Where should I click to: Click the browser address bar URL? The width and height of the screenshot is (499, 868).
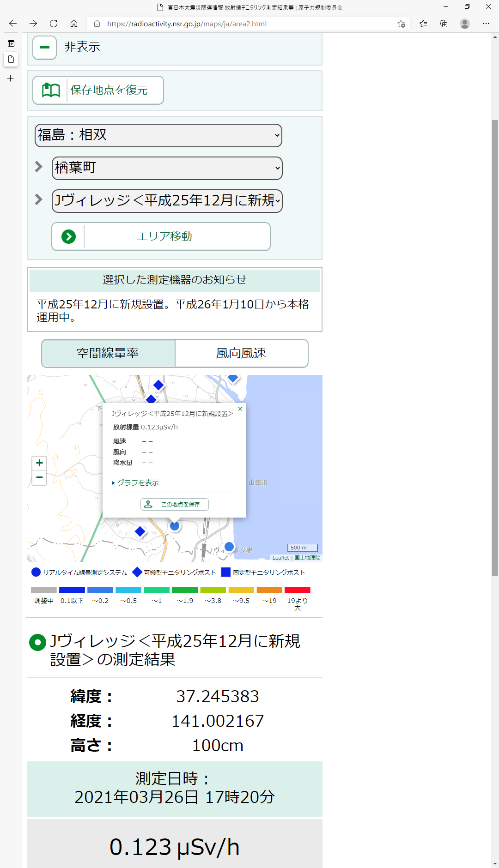187,24
